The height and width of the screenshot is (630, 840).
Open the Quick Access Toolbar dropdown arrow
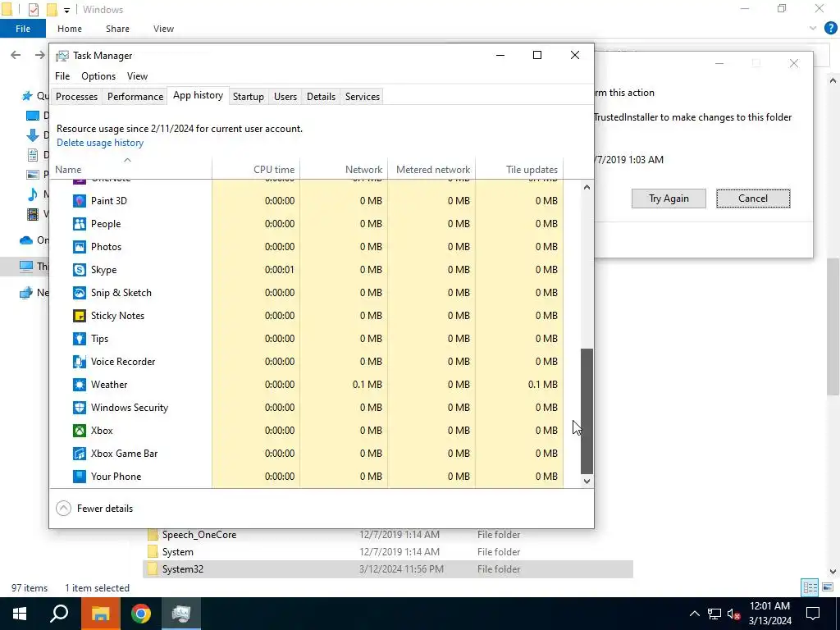[66, 10]
